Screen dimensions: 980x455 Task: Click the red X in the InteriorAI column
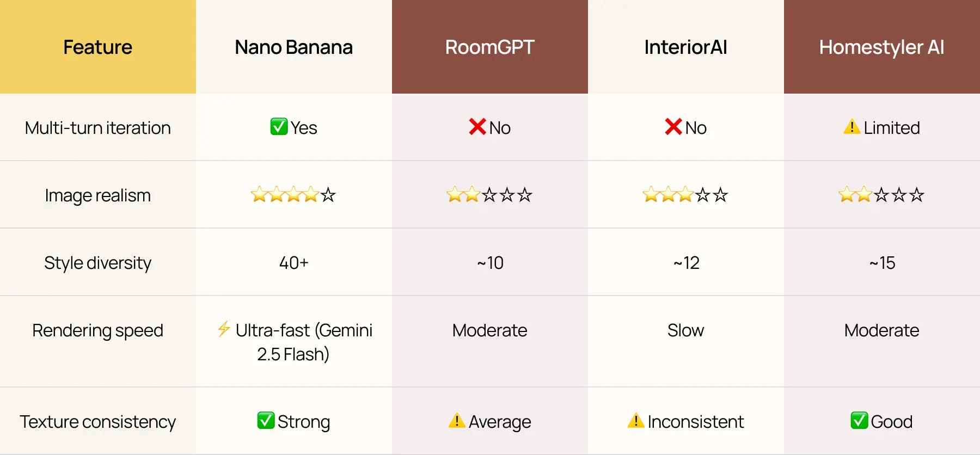click(673, 127)
